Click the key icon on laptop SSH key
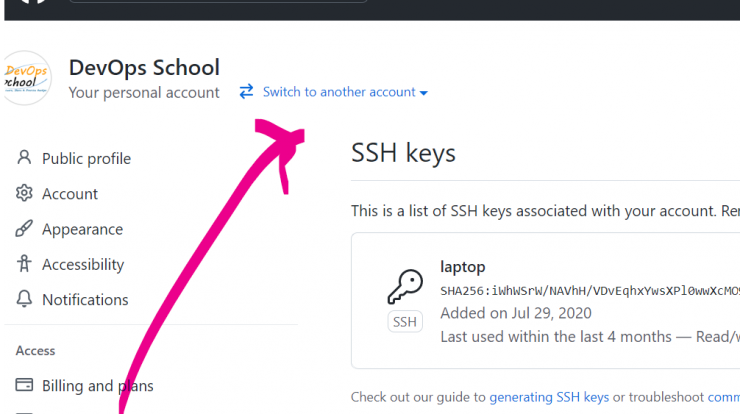The image size is (740, 414). (405, 287)
